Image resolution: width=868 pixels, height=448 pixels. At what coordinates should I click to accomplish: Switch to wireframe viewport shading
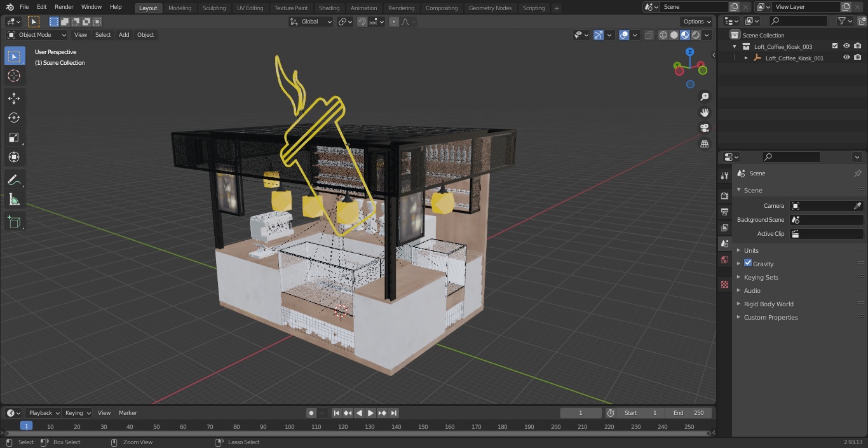663,35
